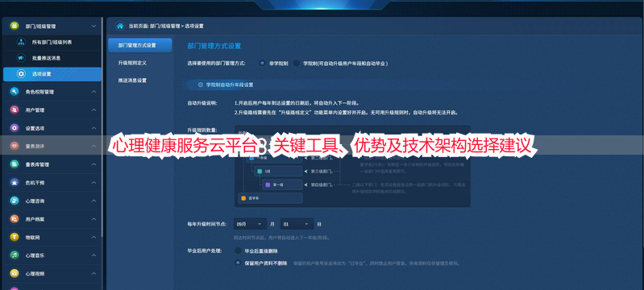This screenshot has height=290, width=644.
Task: Click the 第一组 department node
Action: click(x=282, y=184)
